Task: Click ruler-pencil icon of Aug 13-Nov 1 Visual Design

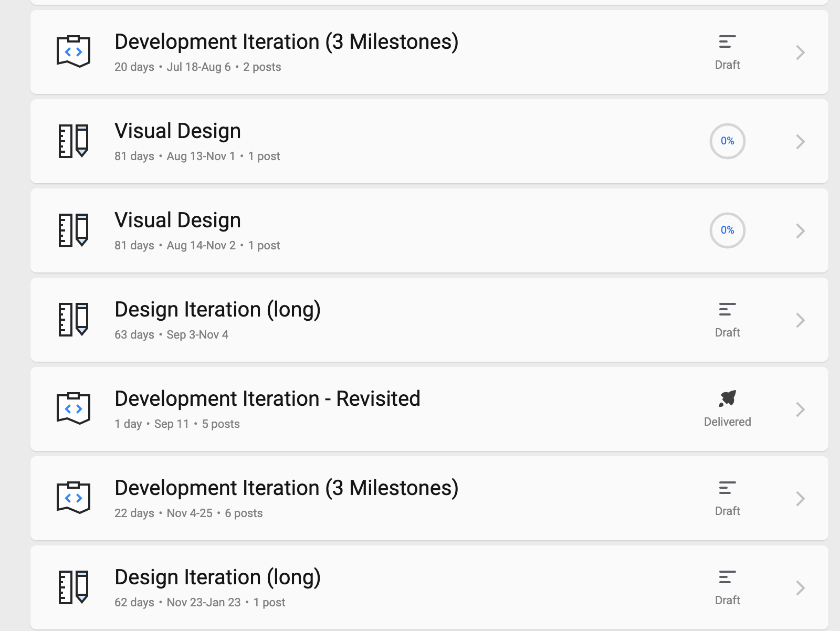Action: coord(73,141)
